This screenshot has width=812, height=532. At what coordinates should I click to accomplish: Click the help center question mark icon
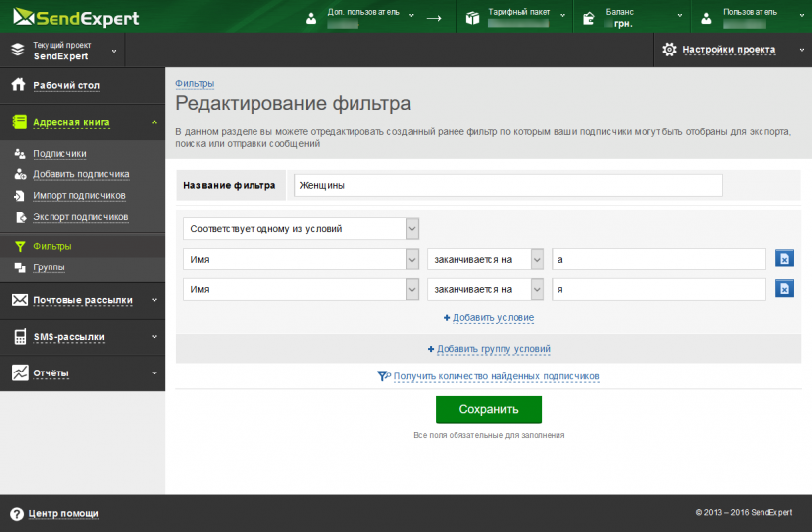click(17, 514)
